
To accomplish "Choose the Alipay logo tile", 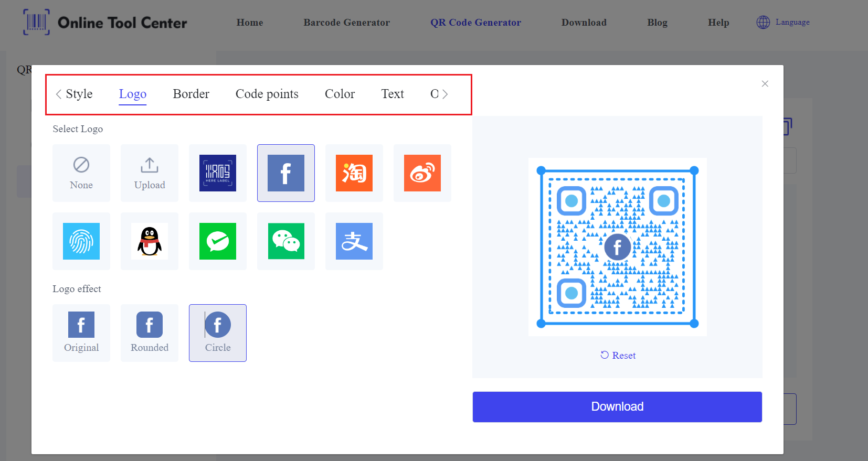I will [x=354, y=241].
